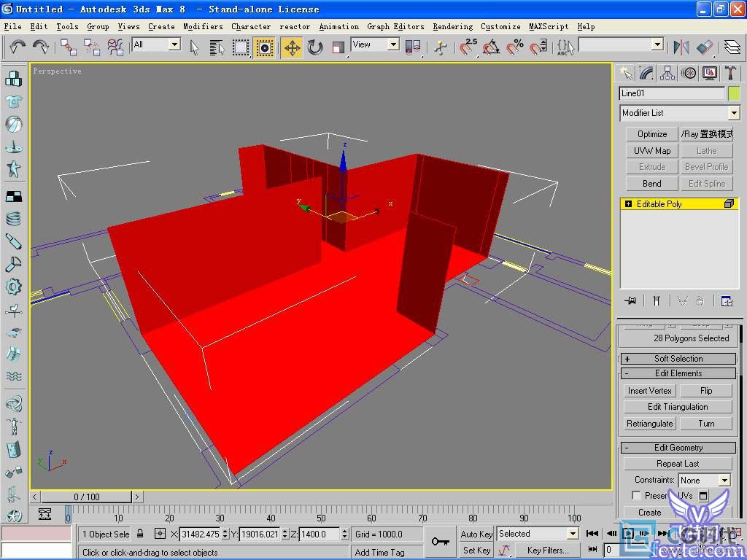This screenshot has height=560, width=747.
Task: Switch to the Utilities command panel
Action: [x=731, y=74]
